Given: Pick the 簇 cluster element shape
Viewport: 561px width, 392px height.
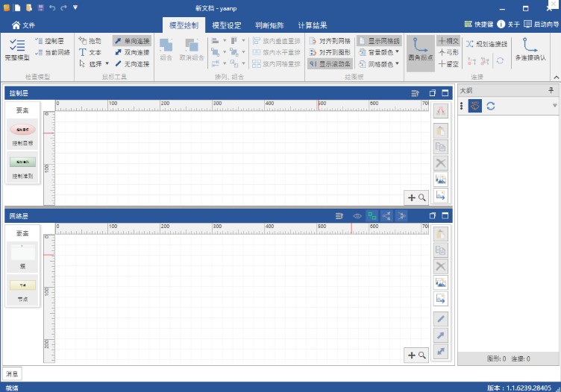Looking at the screenshot, I should tap(22, 256).
